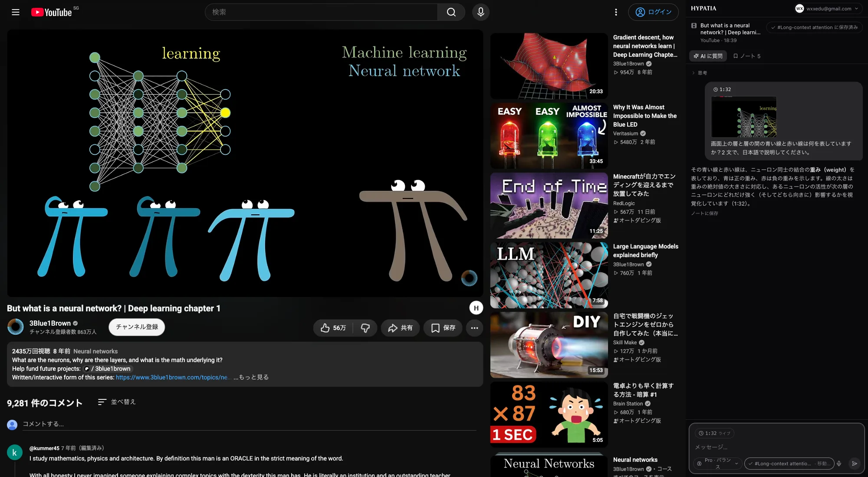Viewport: 868px width, 477px height.
Task: Jump to the 1:32 timestamp in the chat bubble
Action: [722, 89]
